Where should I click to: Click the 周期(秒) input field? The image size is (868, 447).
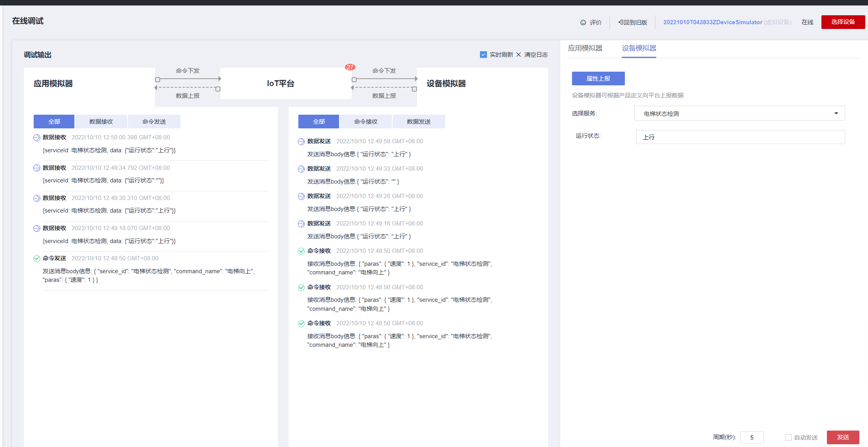[x=752, y=437]
